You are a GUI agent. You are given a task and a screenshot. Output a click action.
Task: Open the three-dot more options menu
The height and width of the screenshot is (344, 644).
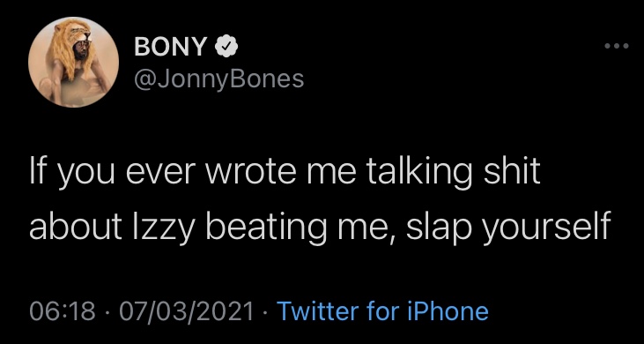point(617,46)
